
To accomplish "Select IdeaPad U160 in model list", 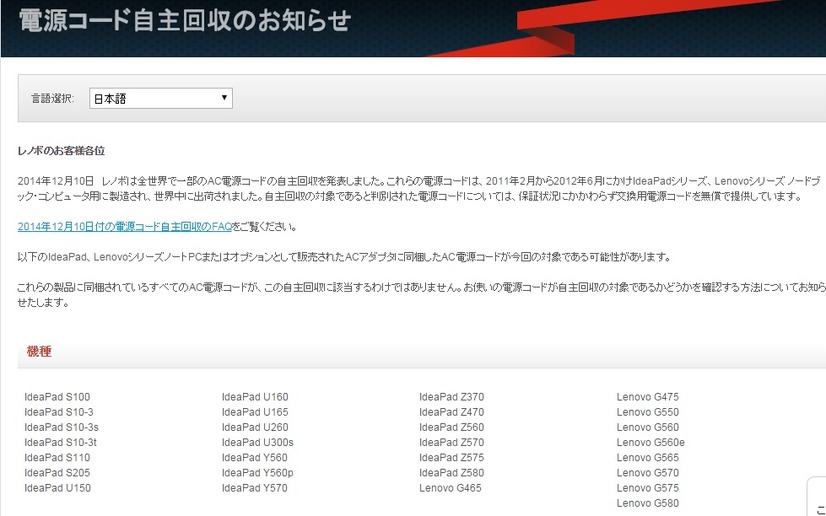I will click(x=255, y=397).
